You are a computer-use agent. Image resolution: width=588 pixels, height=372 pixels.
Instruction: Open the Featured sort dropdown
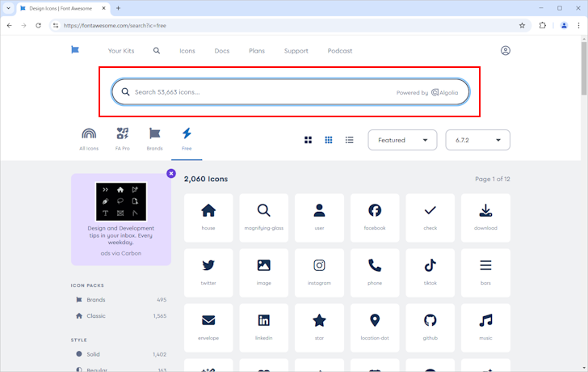pos(402,140)
